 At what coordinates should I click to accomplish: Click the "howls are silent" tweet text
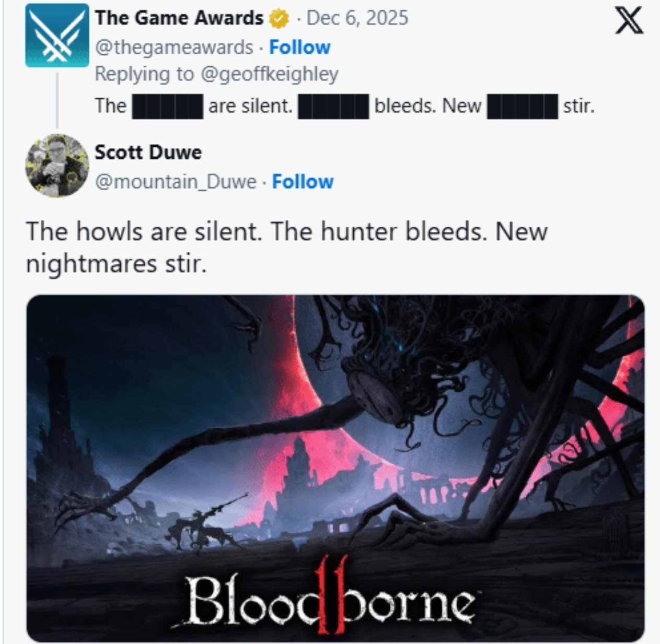[286, 247]
